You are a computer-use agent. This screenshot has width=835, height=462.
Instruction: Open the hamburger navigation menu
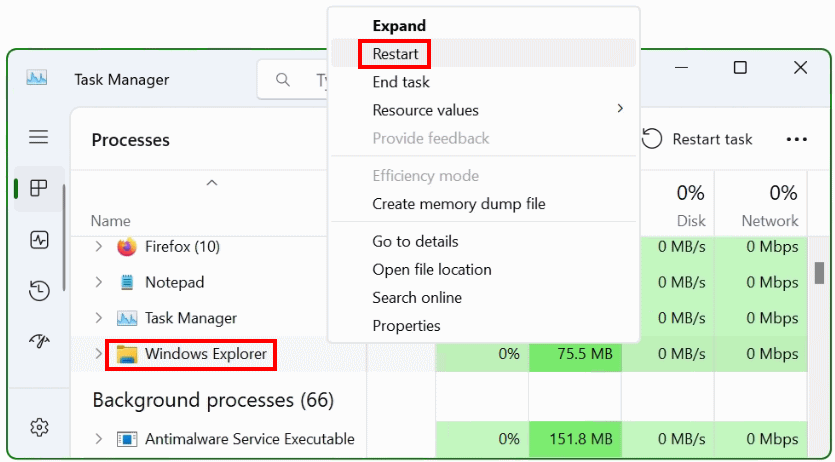click(38, 137)
